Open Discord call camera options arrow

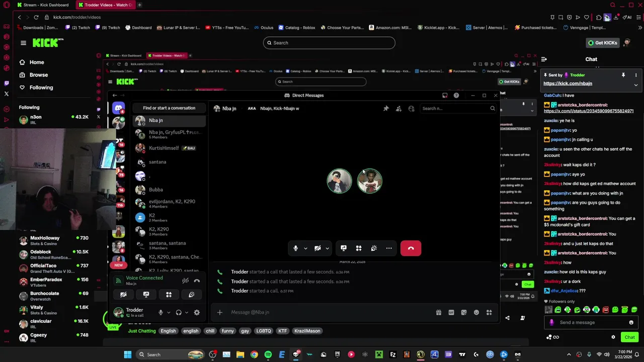pos(327,248)
